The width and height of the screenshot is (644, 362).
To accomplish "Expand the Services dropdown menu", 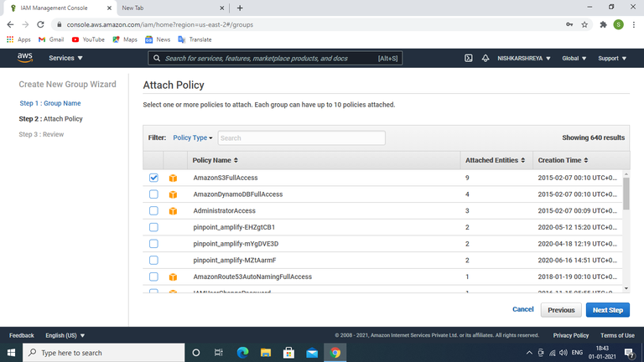I will coord(66,59).
